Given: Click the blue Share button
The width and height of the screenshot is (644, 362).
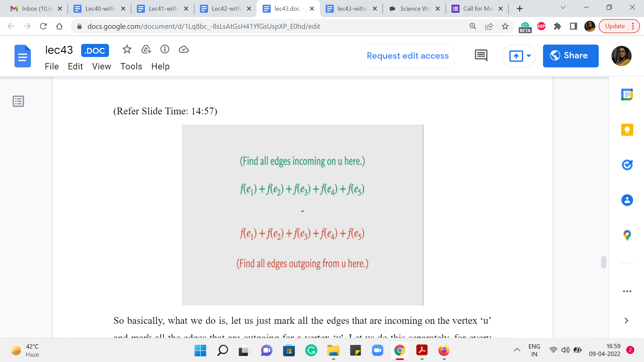Looking at the screenshot, I should pyautogui.click(x=571, y=56).
